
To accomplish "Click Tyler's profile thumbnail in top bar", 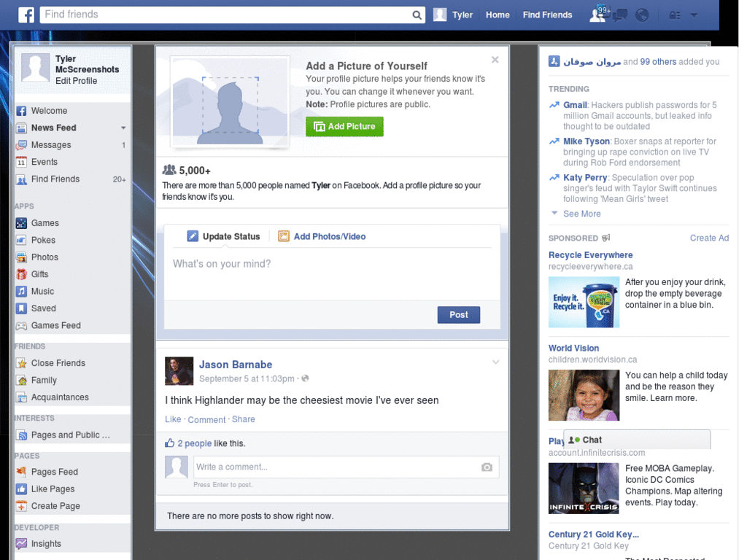I will click(440, 15).
